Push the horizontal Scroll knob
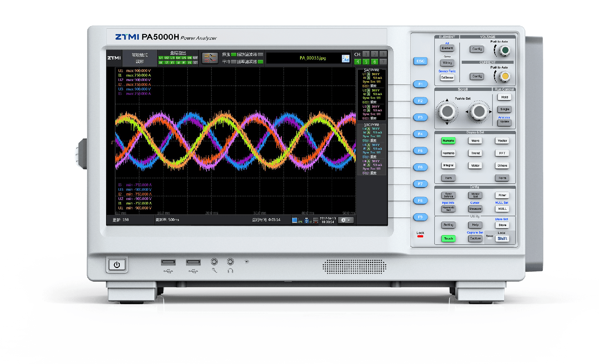Image resolution: width=599 pixels, height=364 pixels. (x=479, y=111)
